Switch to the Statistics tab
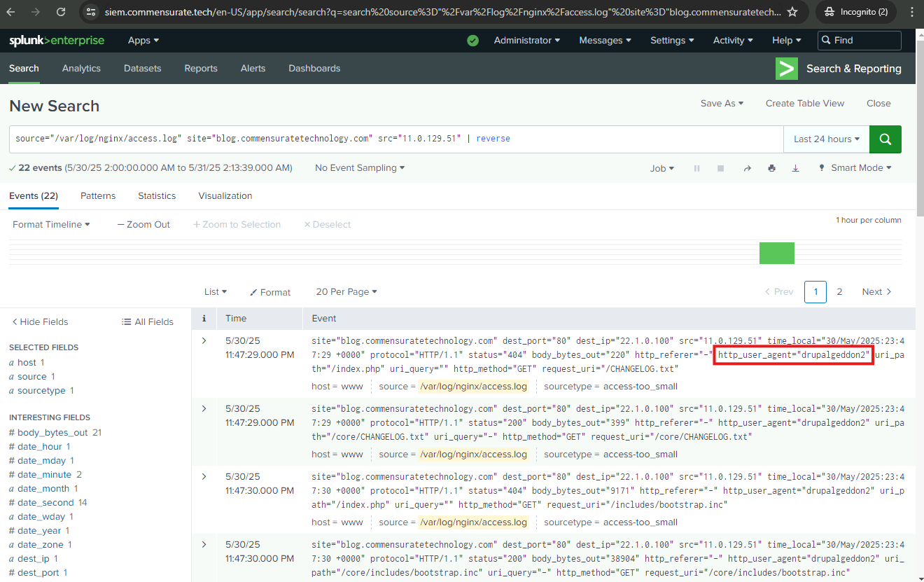This screenshot has height=582, width=924. pyautogui.click(x=157, y=196)
